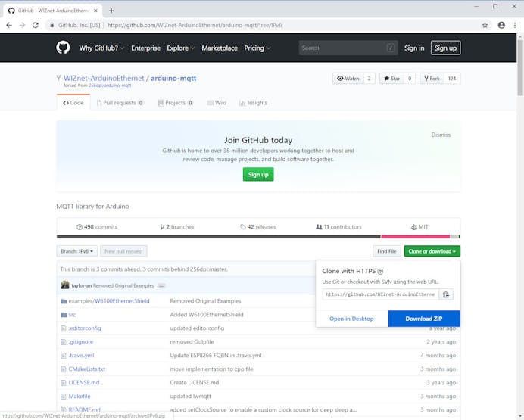The height and width of the screenshot is (420, 524).
Task: Switch to Wiki tab
Action: tap(217, 103)
